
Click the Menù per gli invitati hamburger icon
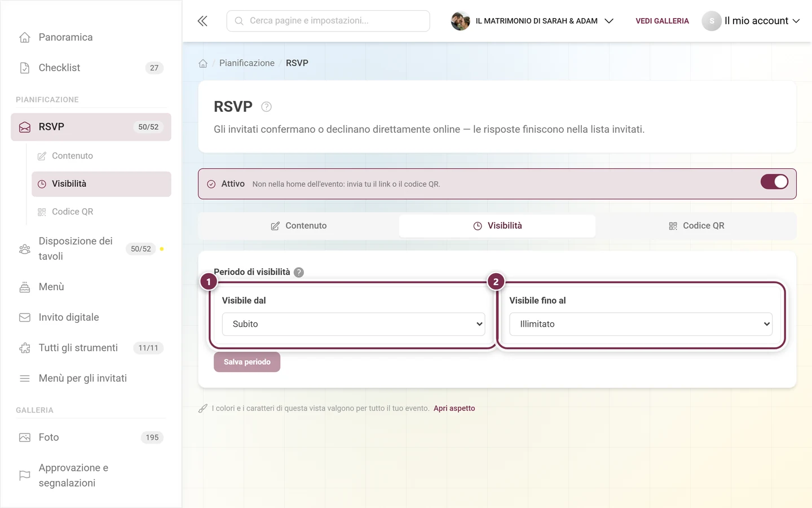25,378
